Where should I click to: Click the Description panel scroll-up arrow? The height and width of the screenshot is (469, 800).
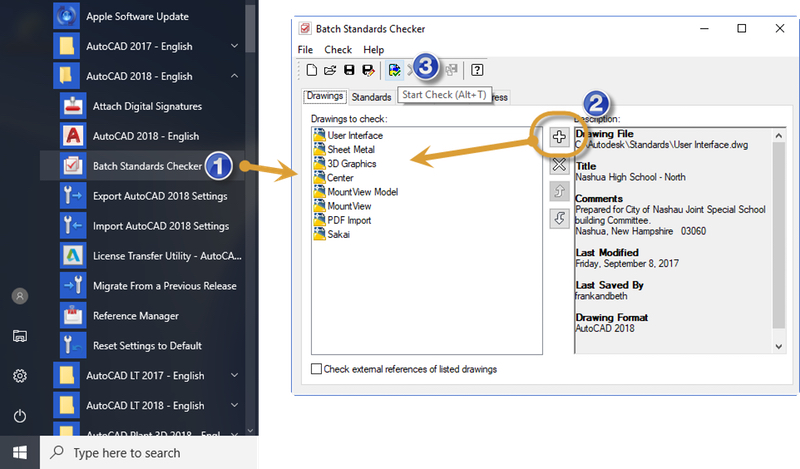[779, 135]
